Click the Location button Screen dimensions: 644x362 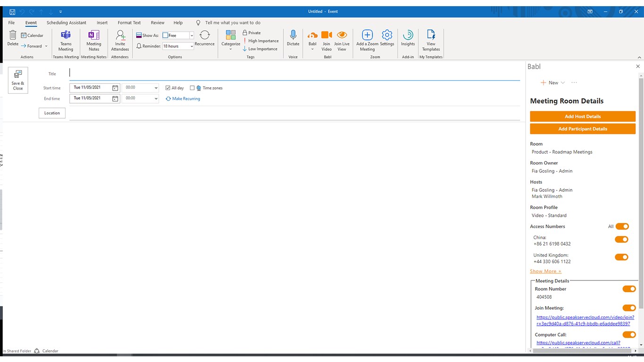pos(52,113)
